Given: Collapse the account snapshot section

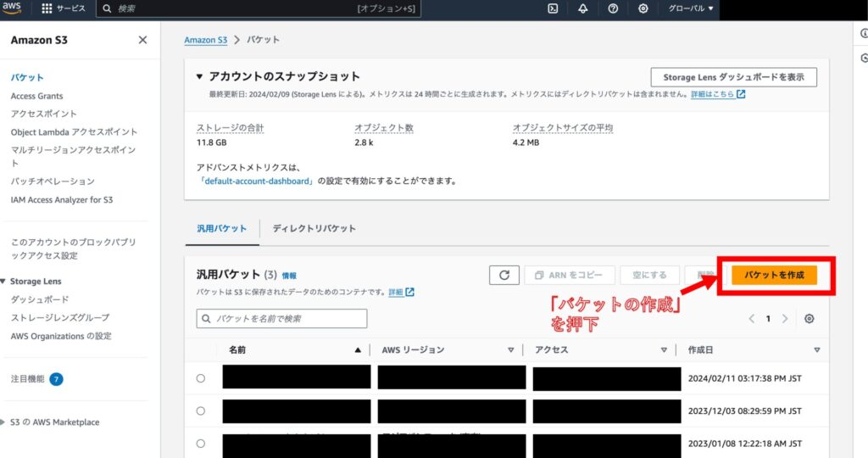Looking at the screenshot, I should [x=199, y=76].
